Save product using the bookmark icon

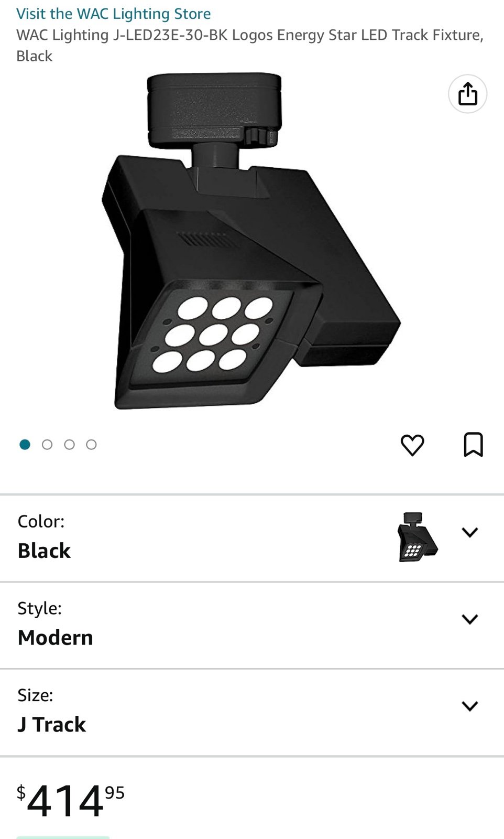click(x=473, y=445)
